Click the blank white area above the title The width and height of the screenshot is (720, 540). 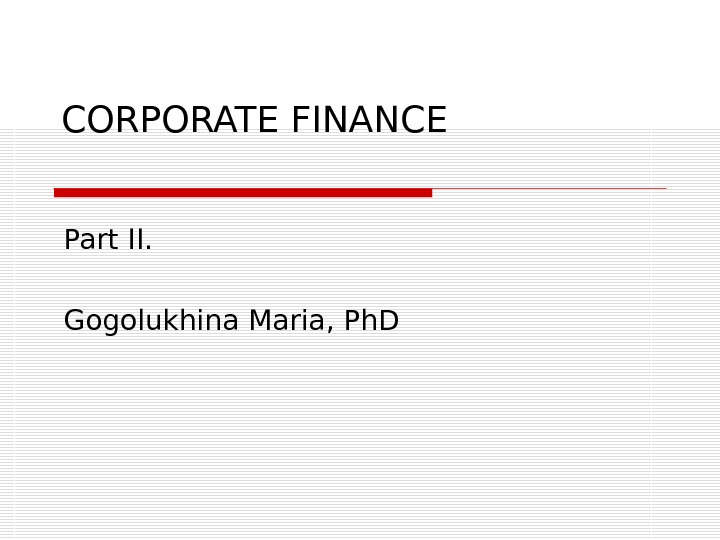pyautogui.click(x=360, y=50)
